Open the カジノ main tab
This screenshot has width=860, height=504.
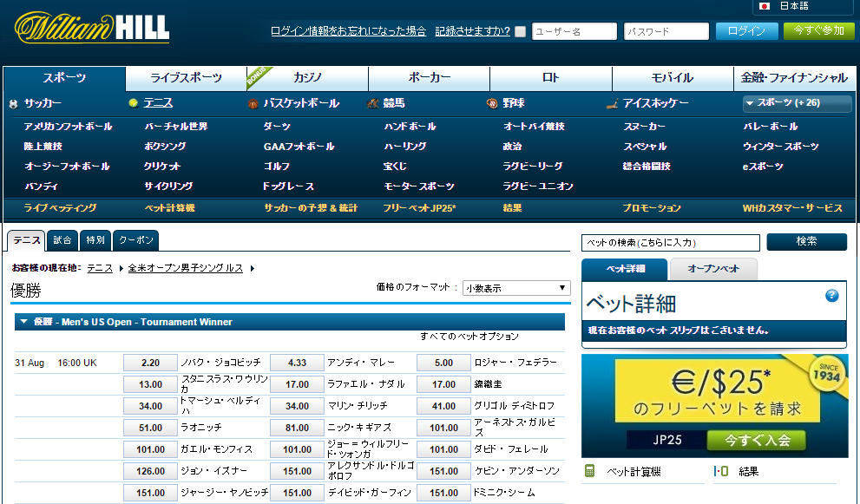click(x=308, y=78)
